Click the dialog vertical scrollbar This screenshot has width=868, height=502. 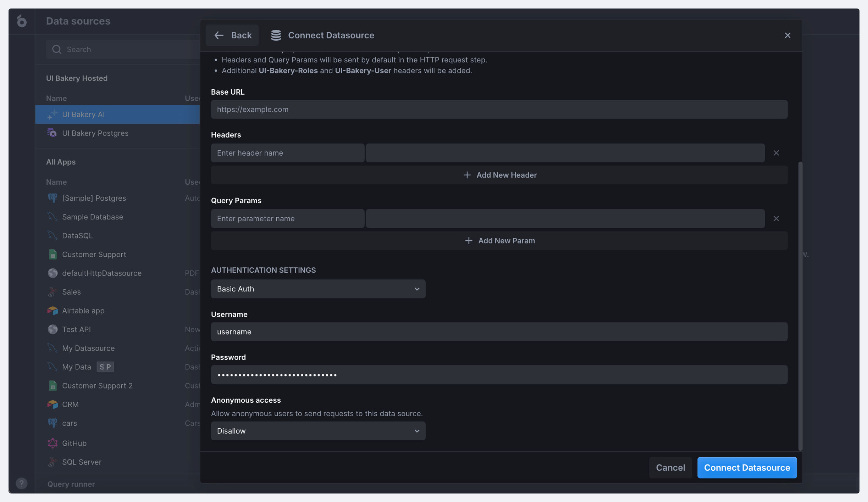click(800, 305)
